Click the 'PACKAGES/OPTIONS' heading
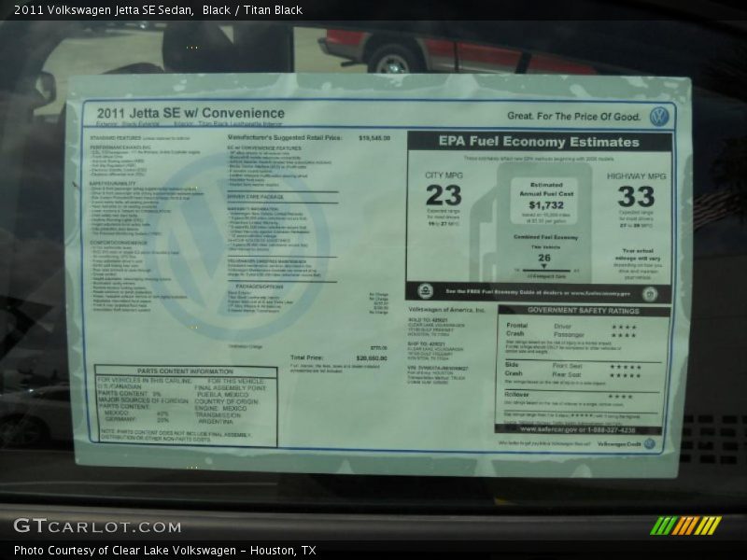The height and width of the screenshot is (560, 747). click(x=260, y=287)
